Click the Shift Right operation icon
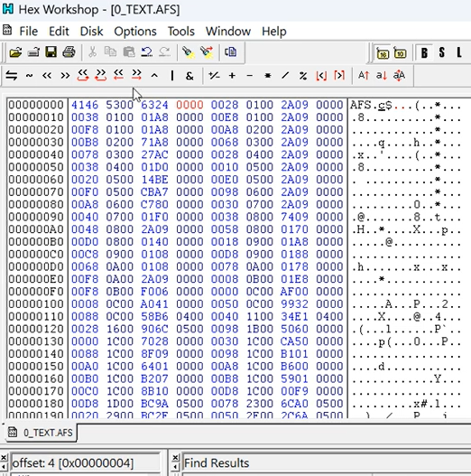 point(65,76)
